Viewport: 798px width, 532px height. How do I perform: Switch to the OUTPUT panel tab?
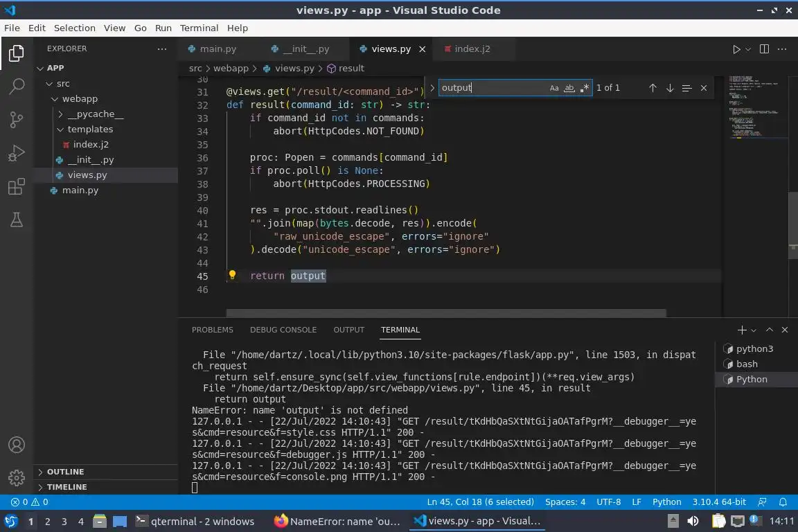(x=348, y=330)
